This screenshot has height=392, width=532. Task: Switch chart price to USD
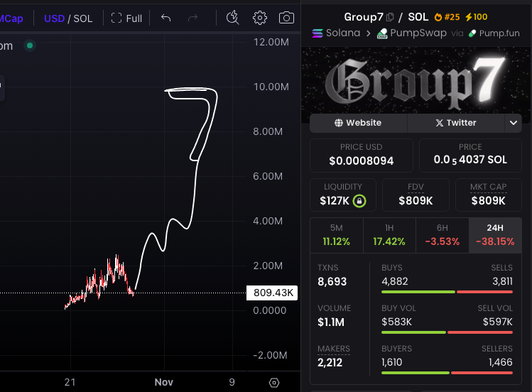click(x=54, y=18)
